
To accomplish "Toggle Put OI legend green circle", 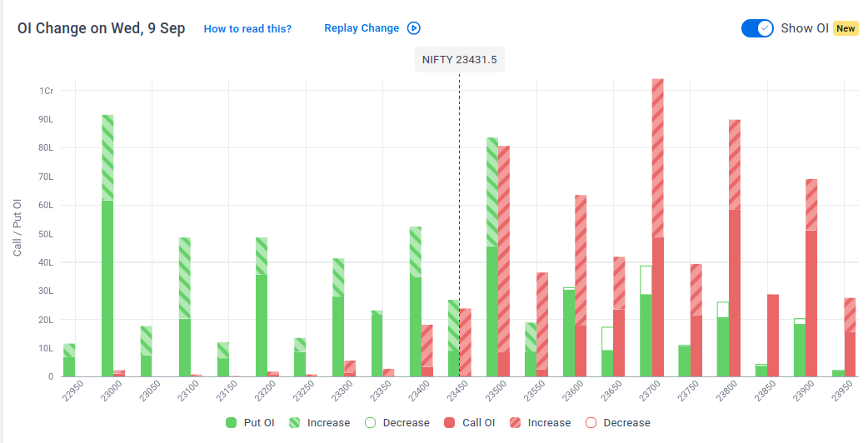I will [232, 422].
